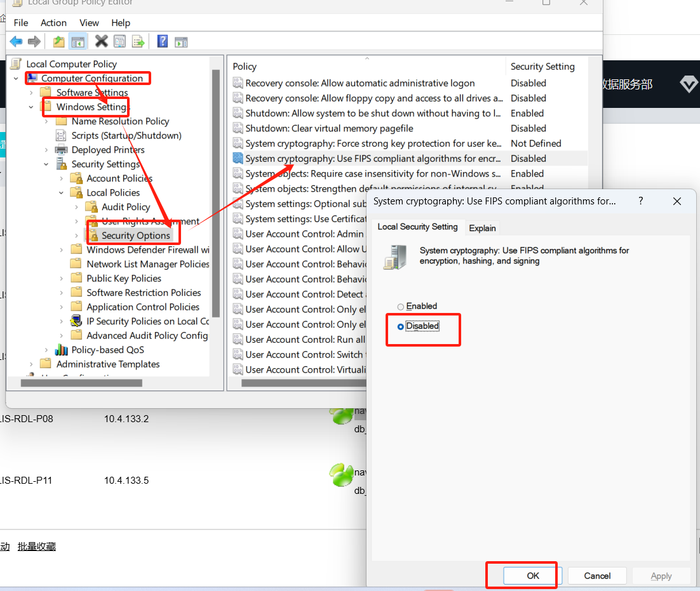Select Software Restriction Policies tree item
The width and height of the screenshot is (700, 591).
pyautogui.click(x=144, y=293)
